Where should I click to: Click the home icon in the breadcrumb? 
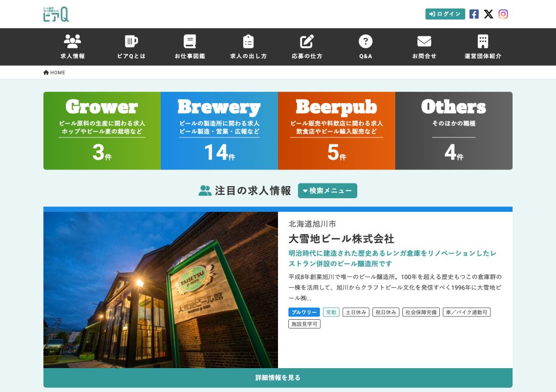(46, 72)
